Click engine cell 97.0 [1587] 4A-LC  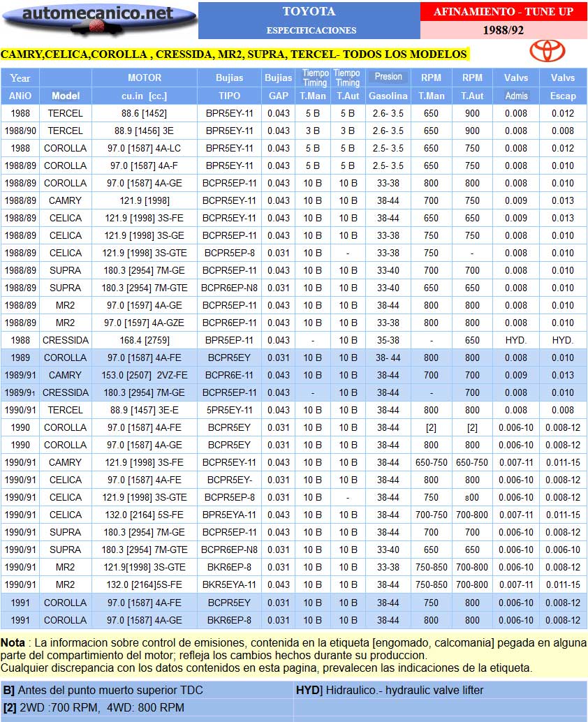pos(145,148)
